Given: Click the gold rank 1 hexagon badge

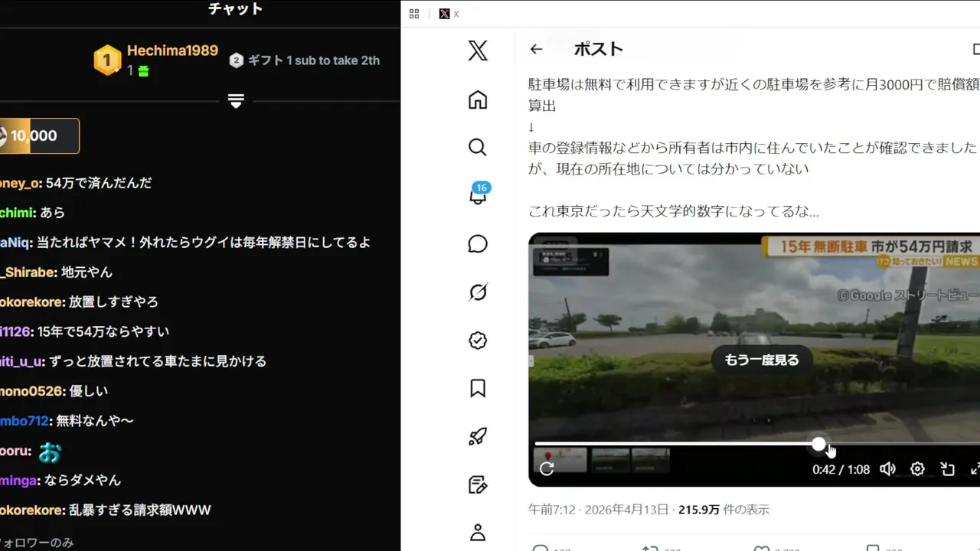Looking at the screenshot, I should (107, 60).
